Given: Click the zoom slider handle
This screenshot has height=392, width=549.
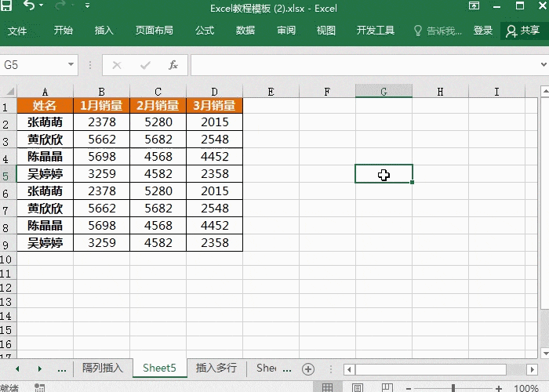Looking at the screenshot, I should 453,388.
